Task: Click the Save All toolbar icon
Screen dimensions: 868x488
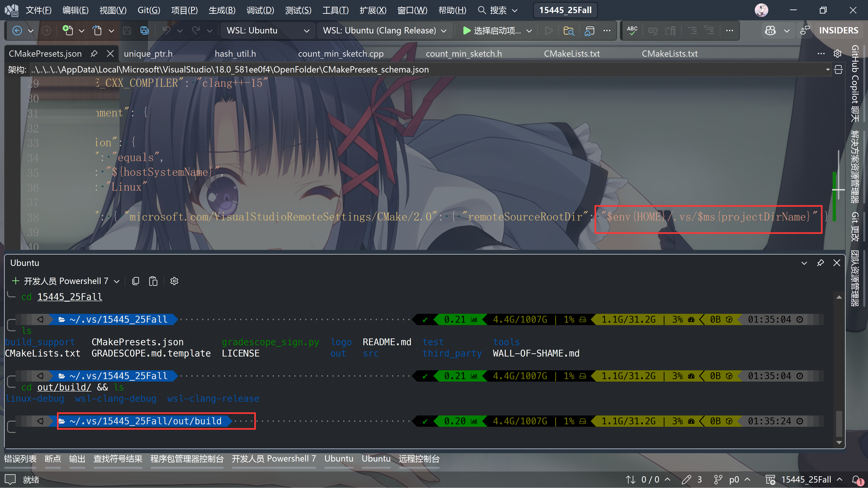Action: click(145, 31)
